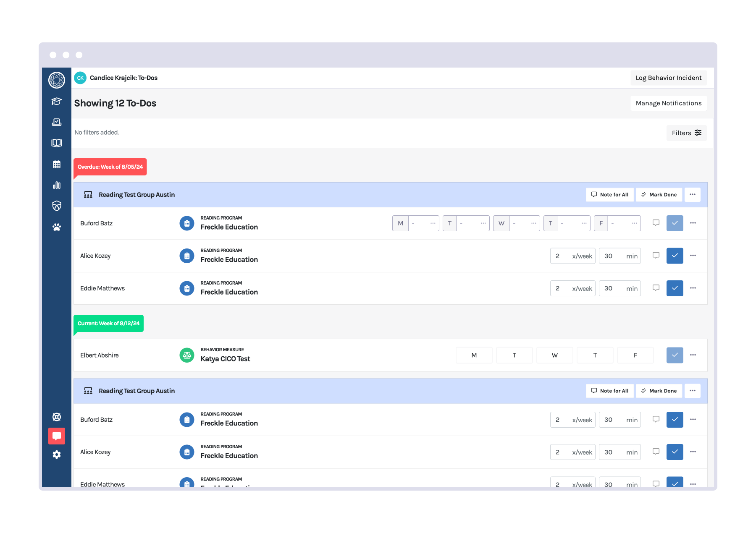Click Elbert Abshire behavior measure scale icon

[x=187, y=355]
